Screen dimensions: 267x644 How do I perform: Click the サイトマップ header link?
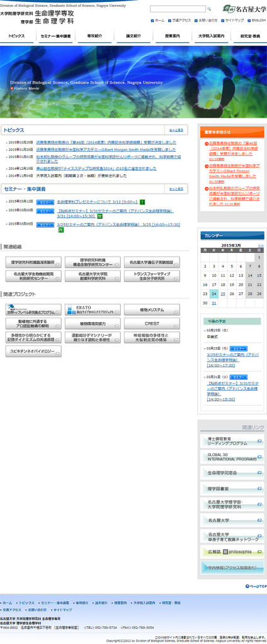pos(234,20)
